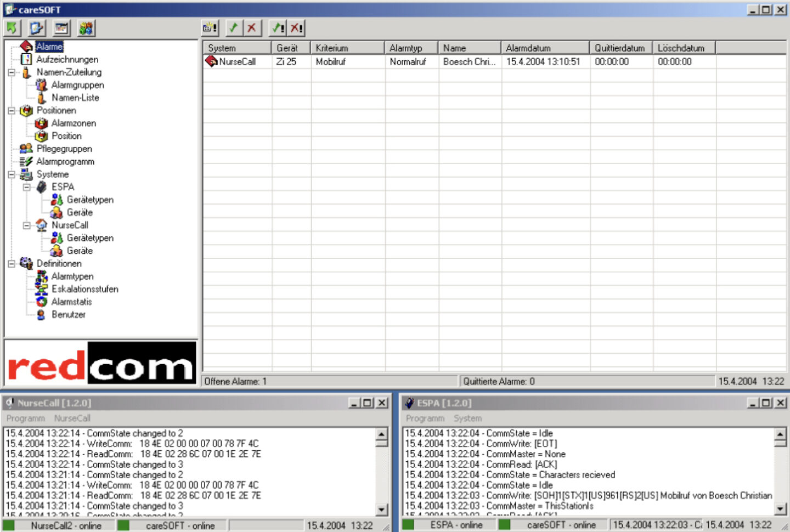Click the blue document edit toolbar icon

[x=37, y=28]
